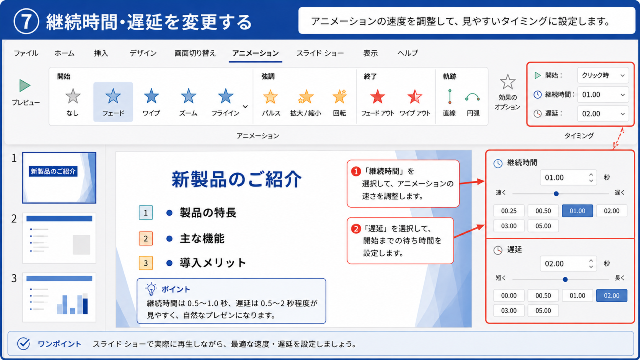
Task: Select the arc motion path icon
Action: 473,98
